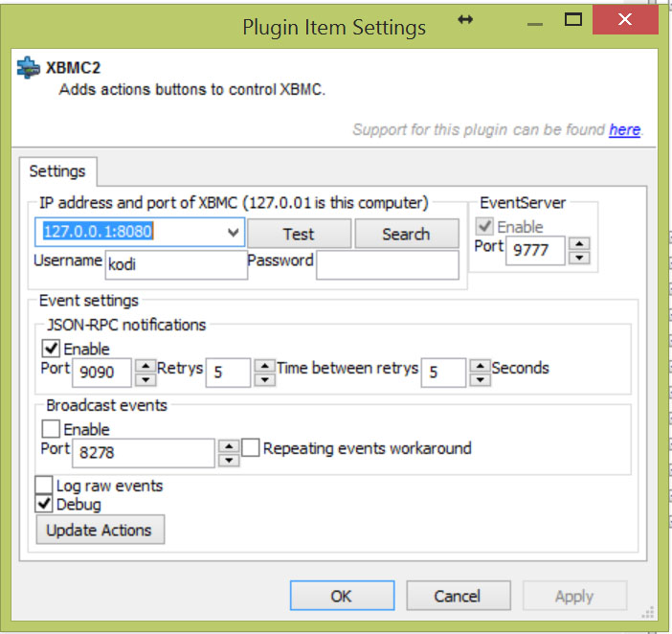Increase JSON-RPC port 9090 using up arrow
This screenshot has height=634, width=672.
[x=146, y=366]
